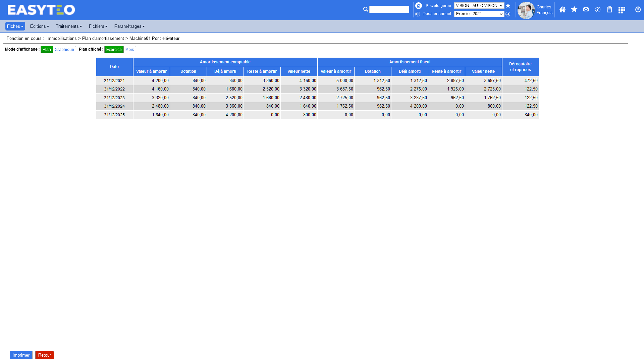Click the help question mark icon

(598, 10)
